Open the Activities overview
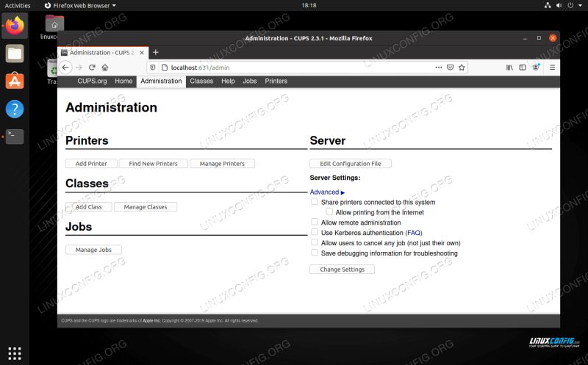The height and width of the screenshot is (365, 588). 18,6
